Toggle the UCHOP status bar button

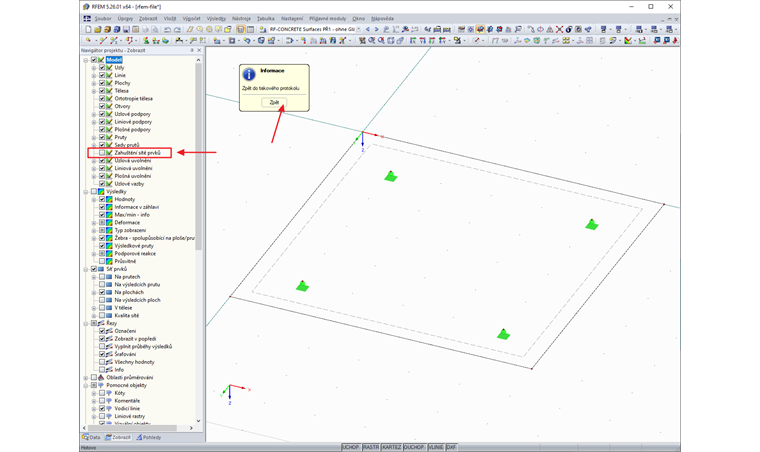click(350, 447)
